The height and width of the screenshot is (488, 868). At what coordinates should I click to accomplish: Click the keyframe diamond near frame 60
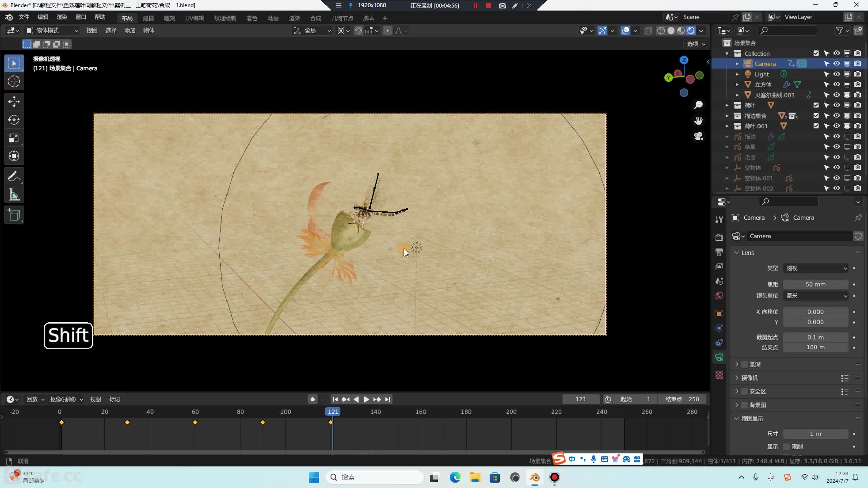click(195, 422)
